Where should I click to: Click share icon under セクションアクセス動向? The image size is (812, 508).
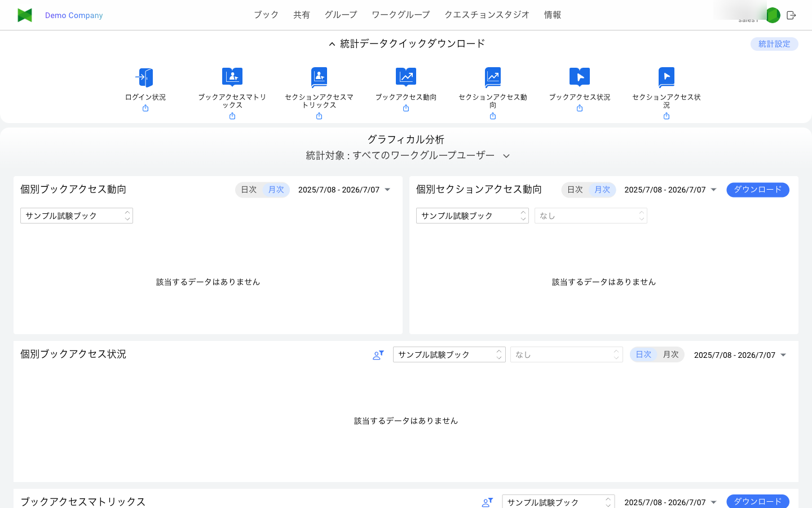pyautogui.click(x=493, y=116)
